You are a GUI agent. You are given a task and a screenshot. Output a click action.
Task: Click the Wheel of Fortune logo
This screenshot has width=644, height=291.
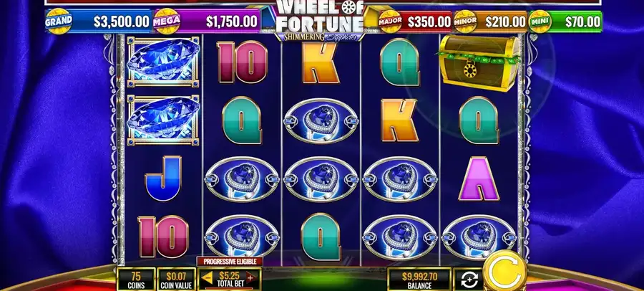tap(320, 20)
